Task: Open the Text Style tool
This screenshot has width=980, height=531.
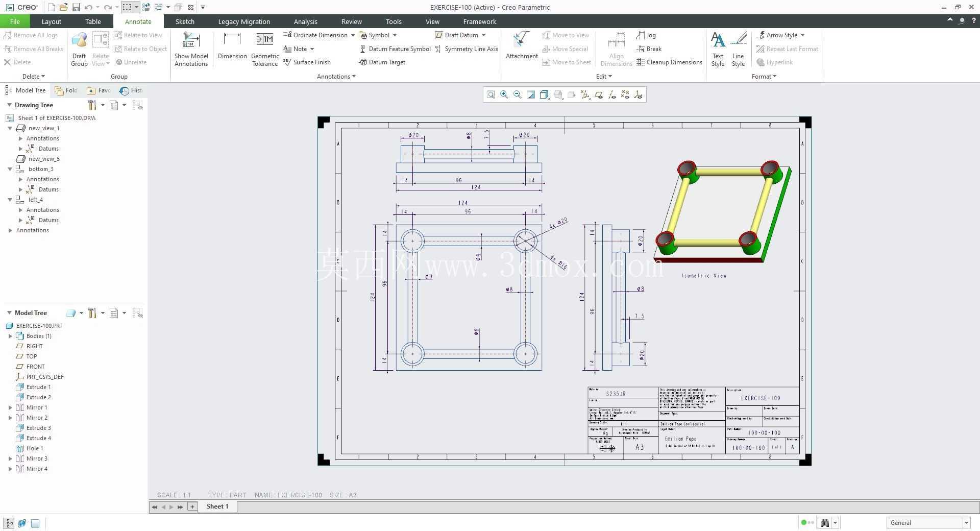Action: [718, 49]
